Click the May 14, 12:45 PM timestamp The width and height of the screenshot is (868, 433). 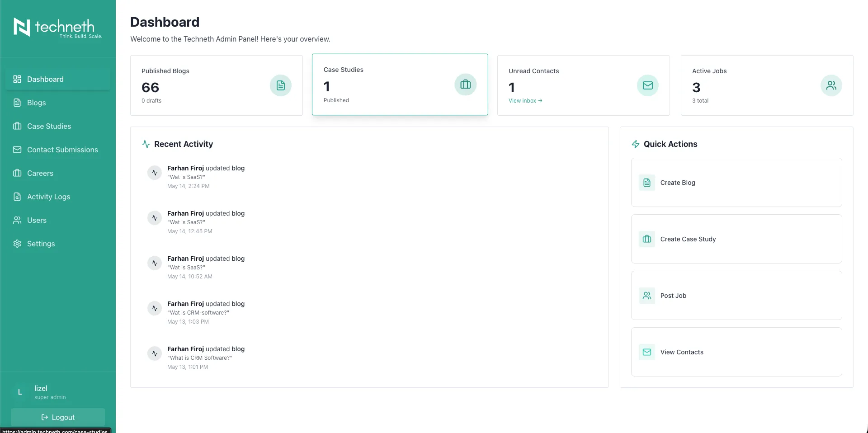coord(189,231)
